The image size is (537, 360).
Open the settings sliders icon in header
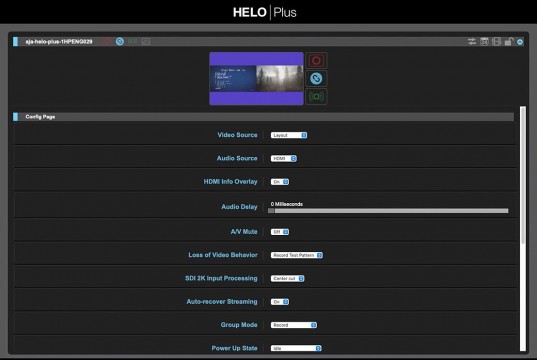click(472, 42)
